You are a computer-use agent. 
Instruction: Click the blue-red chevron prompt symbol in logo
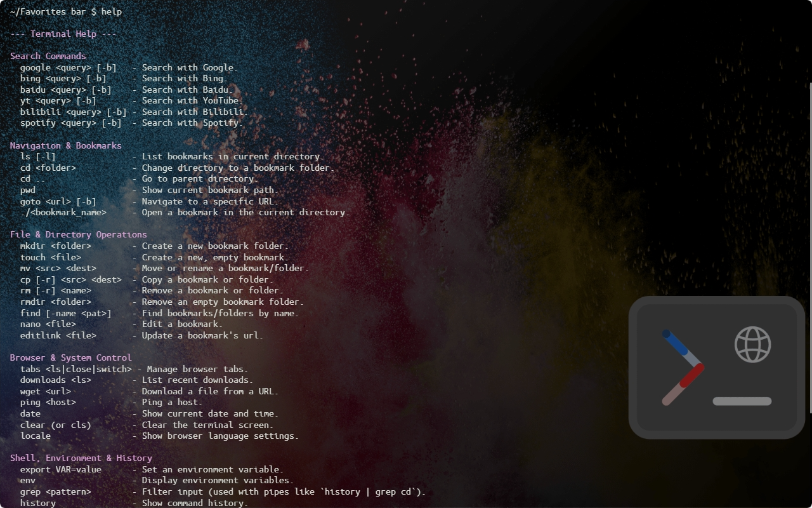click(683, 367)
